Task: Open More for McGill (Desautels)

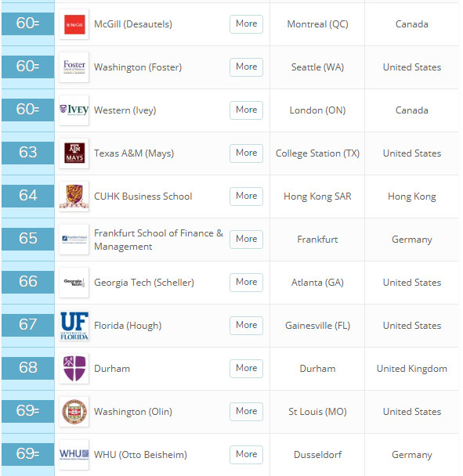Action: (247, 24)
